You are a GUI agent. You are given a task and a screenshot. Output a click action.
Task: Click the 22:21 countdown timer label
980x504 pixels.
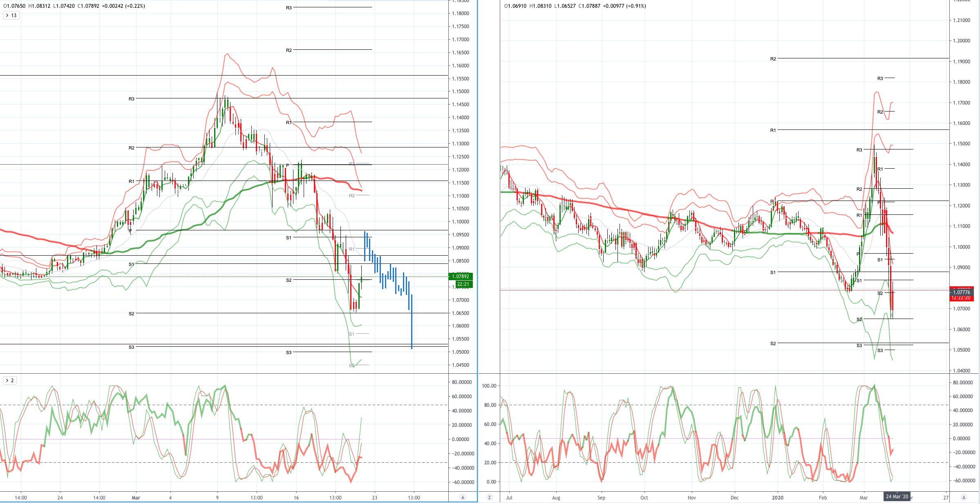pyautogui.click(x=463, y=284)
